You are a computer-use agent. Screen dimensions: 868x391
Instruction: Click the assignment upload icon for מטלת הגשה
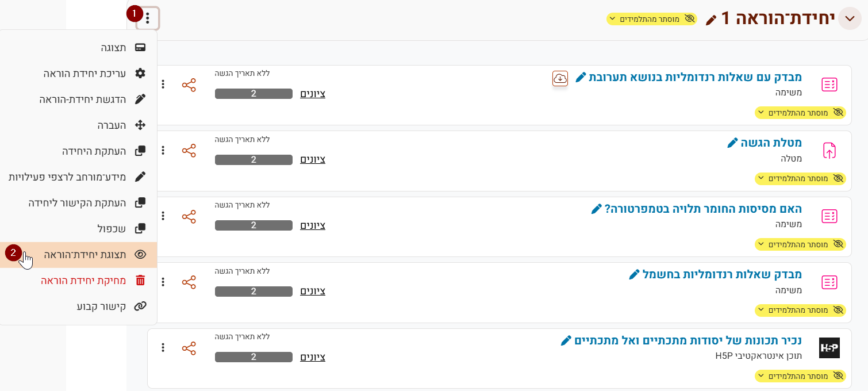pos(829,151)
